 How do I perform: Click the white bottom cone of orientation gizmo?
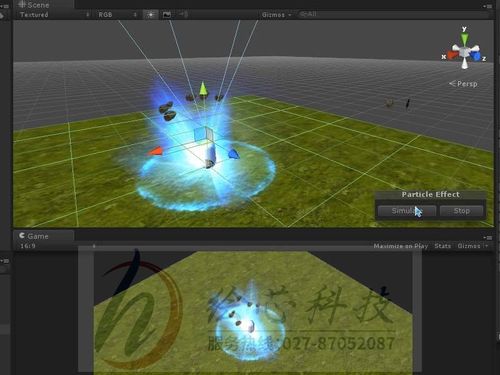tap(465, 64)
